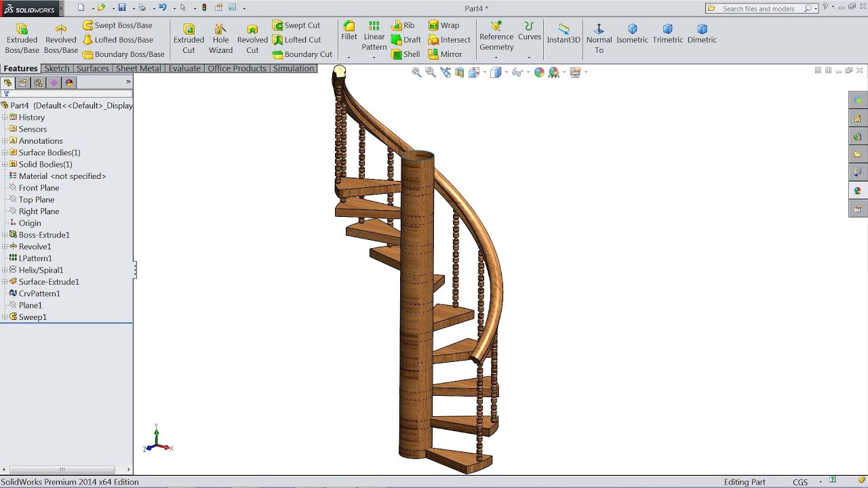Click the Wrap tool
The image size is (868, 488).
click(443, 25)
